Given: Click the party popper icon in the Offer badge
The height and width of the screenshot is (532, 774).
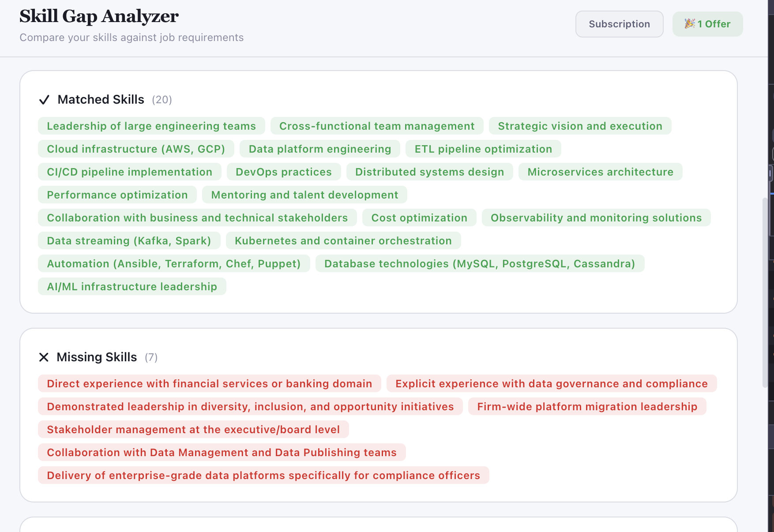Looking at the screenshot, I should [x=690, y=24].
